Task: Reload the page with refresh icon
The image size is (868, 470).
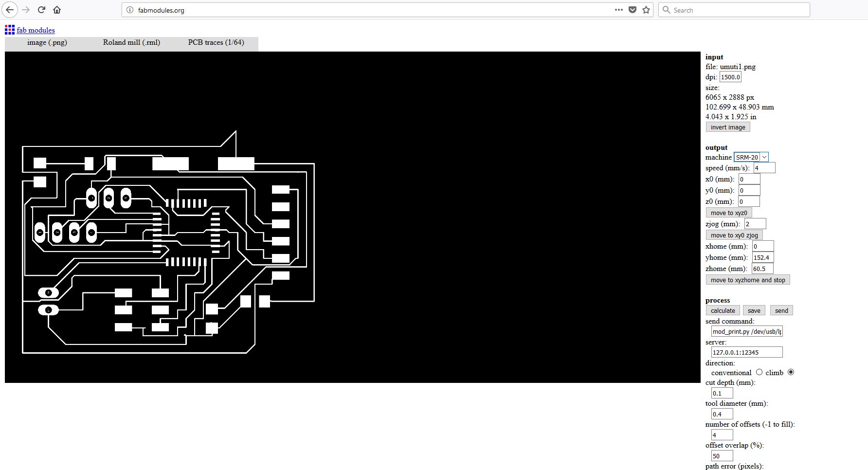Action: coord(42,10)
